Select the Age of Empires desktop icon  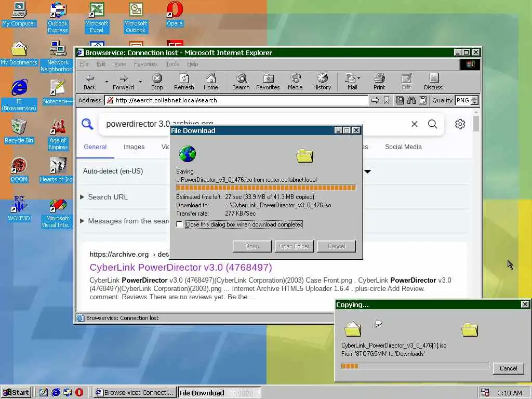58,135
